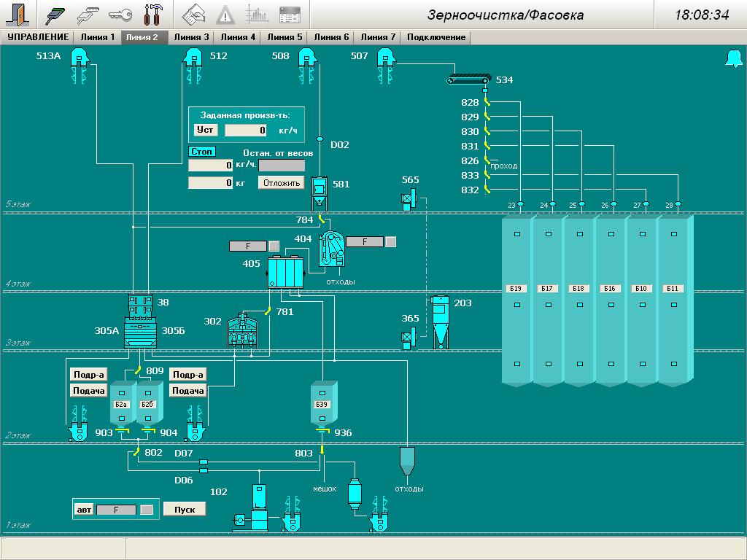Viewport: 747px width, 560px height.
Task: Click the key access icon
Action: click(120, 15)
